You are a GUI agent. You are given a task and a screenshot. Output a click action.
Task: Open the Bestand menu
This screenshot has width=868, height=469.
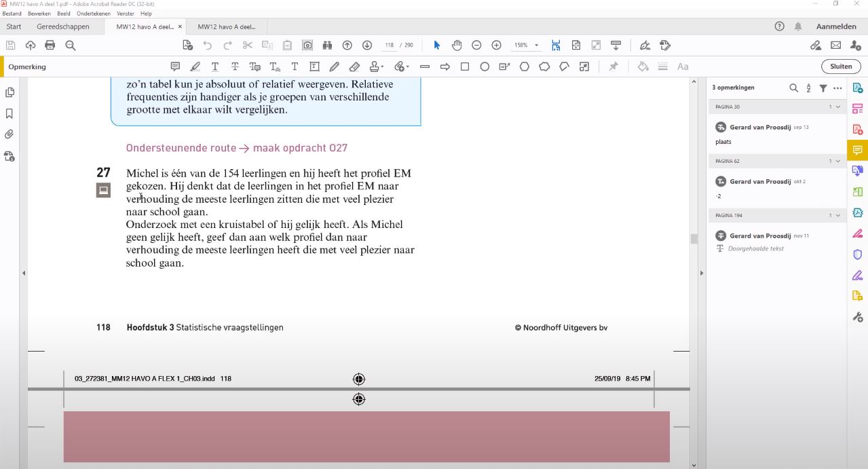pyautogui.click(x=12, y=14)
